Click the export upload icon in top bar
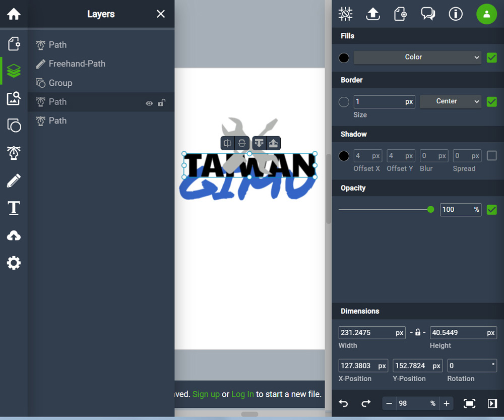504x420 pixels. click(373, 14)
